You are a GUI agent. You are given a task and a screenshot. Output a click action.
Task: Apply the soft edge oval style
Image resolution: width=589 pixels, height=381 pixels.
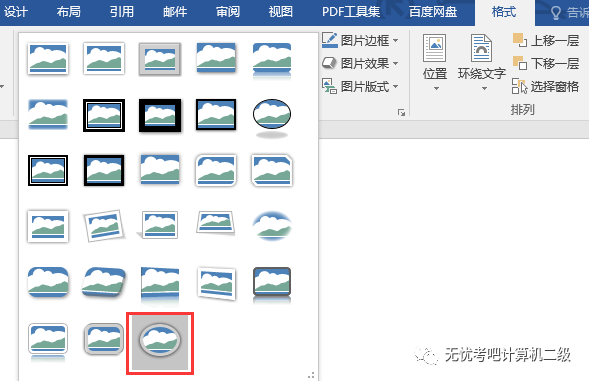[272, 225]
